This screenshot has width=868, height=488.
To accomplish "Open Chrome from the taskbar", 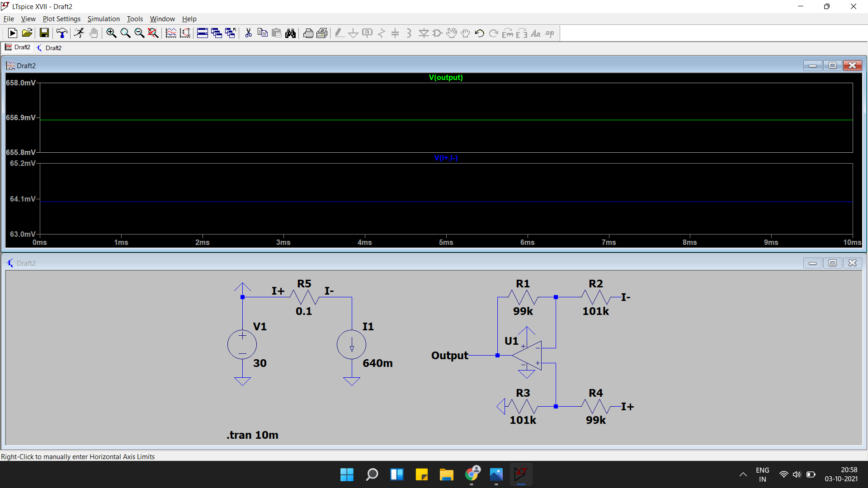I will tap(472, 474).
